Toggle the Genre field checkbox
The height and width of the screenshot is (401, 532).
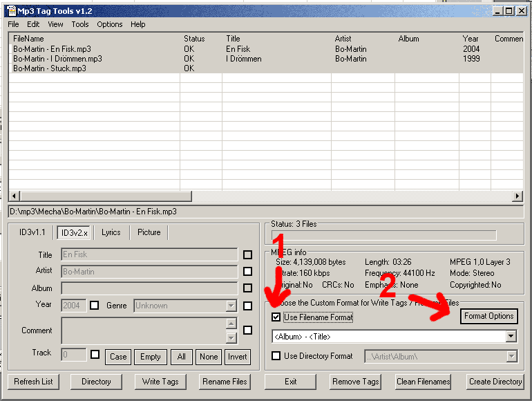(x=247, y=306)
